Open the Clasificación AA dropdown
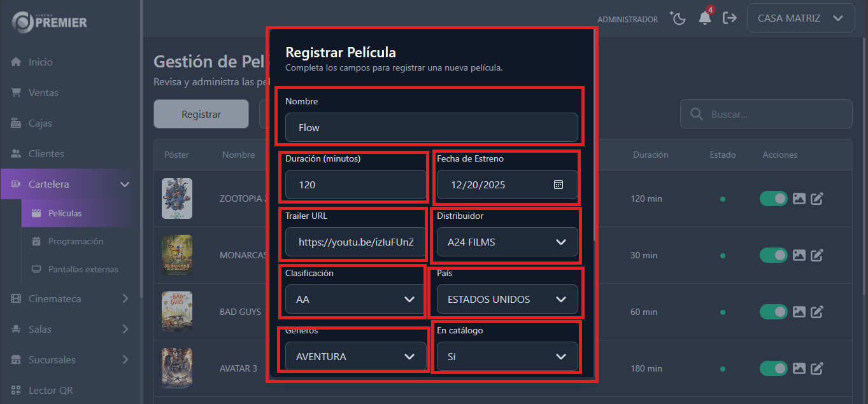 355,299
